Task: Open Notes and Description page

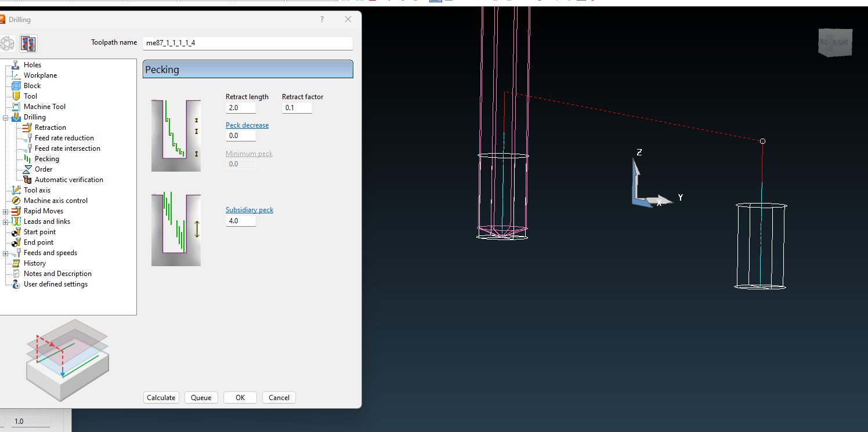Action: [57, 274]
